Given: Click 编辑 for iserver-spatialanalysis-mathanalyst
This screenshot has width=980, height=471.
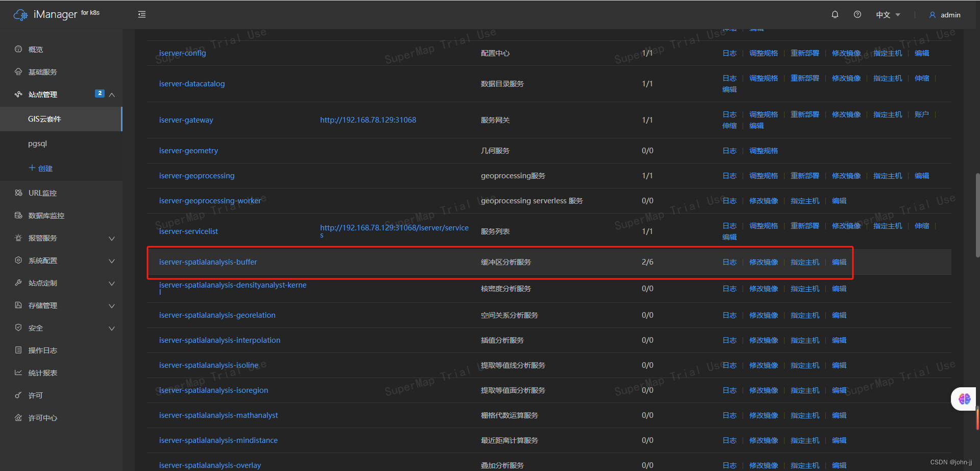Looking at the screenshot, I should (839, 415).
